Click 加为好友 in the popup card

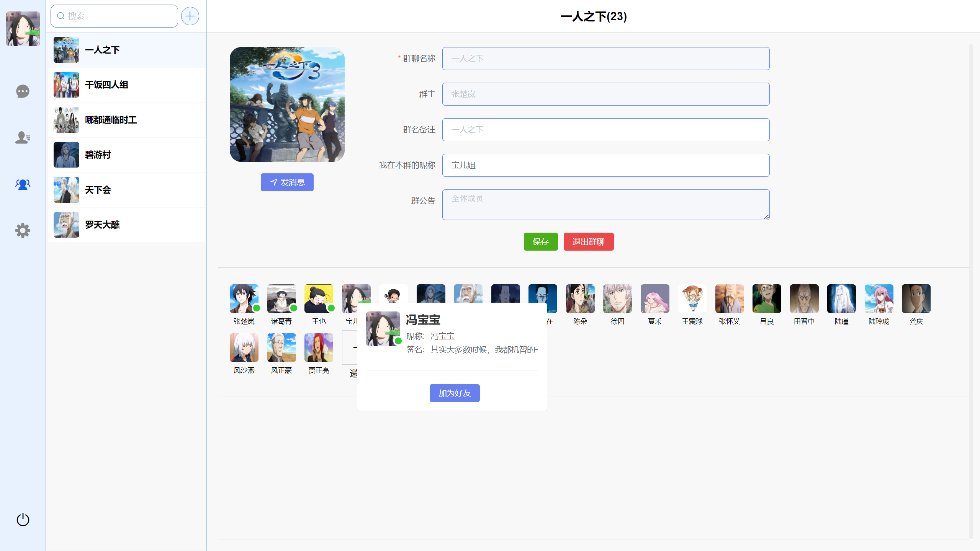454,393
